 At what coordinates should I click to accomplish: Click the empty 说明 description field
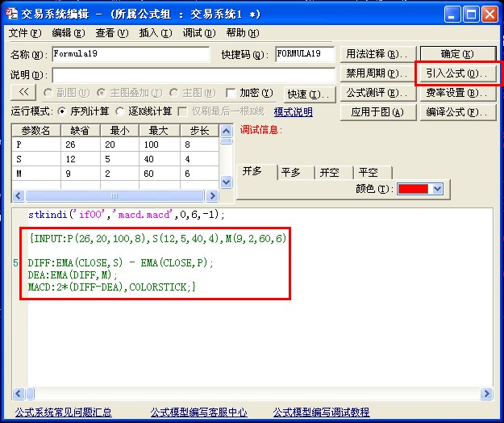click(194, 75)
